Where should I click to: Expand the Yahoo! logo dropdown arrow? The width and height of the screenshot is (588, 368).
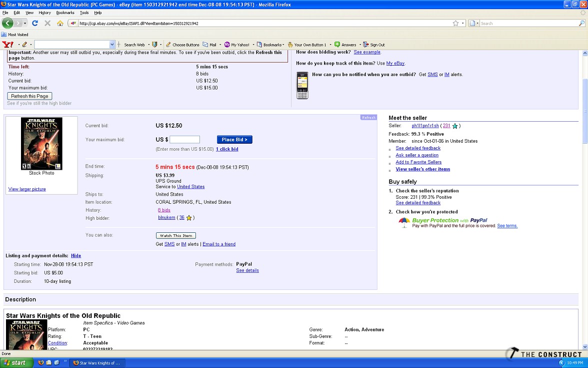[19, 45]
